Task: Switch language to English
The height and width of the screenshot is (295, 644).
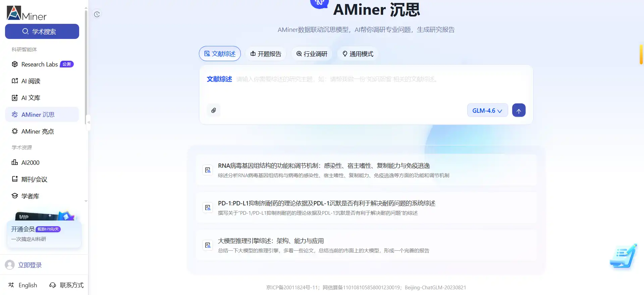Action: (28, 285)
